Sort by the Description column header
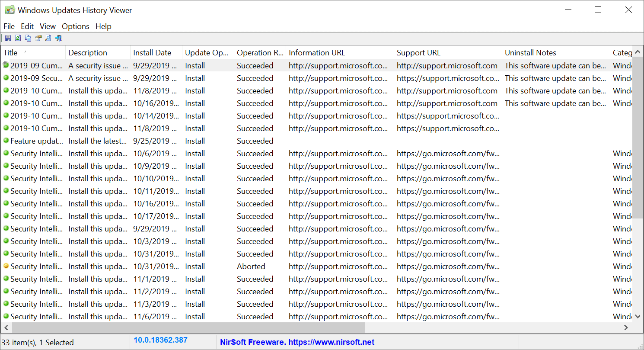The image size is (644, 350). point(98,52)
